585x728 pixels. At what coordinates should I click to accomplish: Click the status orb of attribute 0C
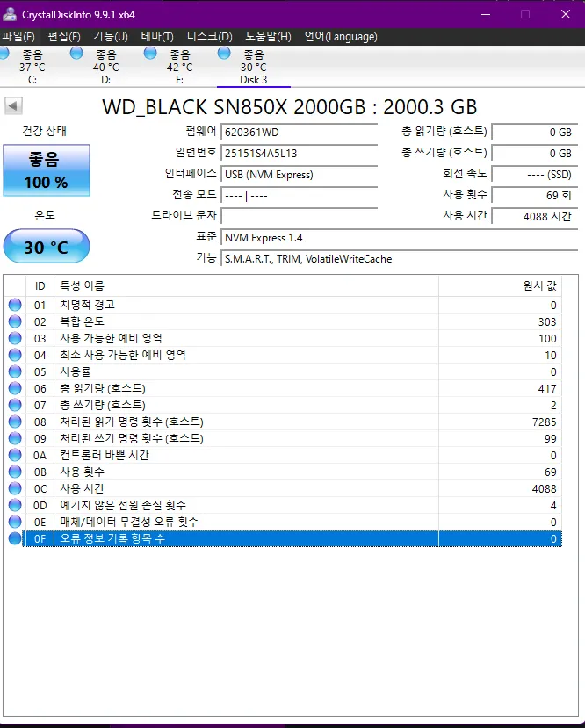tap(15, 488)
